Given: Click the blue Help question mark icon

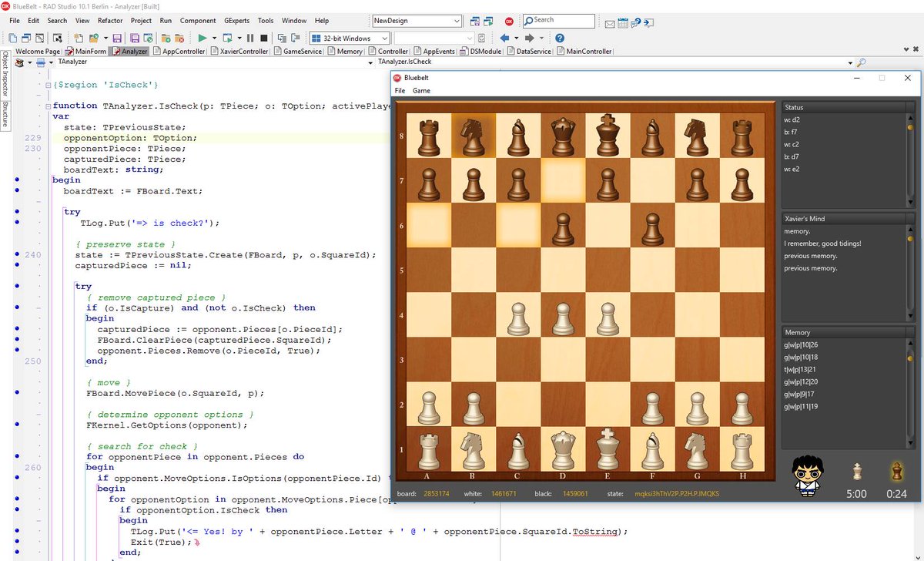Looking at the screenshot, I should tap(560, 38).
